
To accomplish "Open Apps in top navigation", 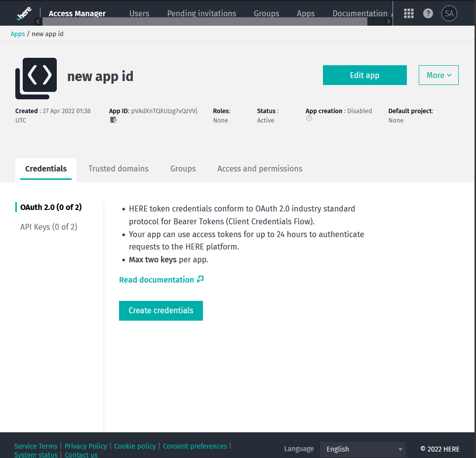I will pyautogui.click(x=306, y=13).
